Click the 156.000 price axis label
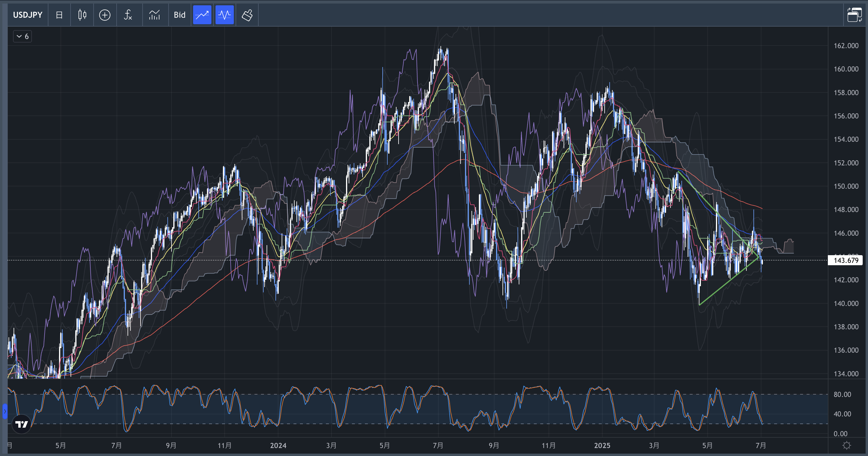 (x=846, y=116)
